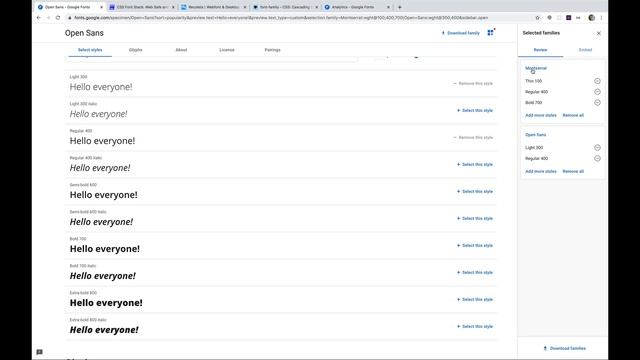The height and width of the screenshot is (360, 640).
Task: Select the Regular 400 italic style
Action: point(475,164)
